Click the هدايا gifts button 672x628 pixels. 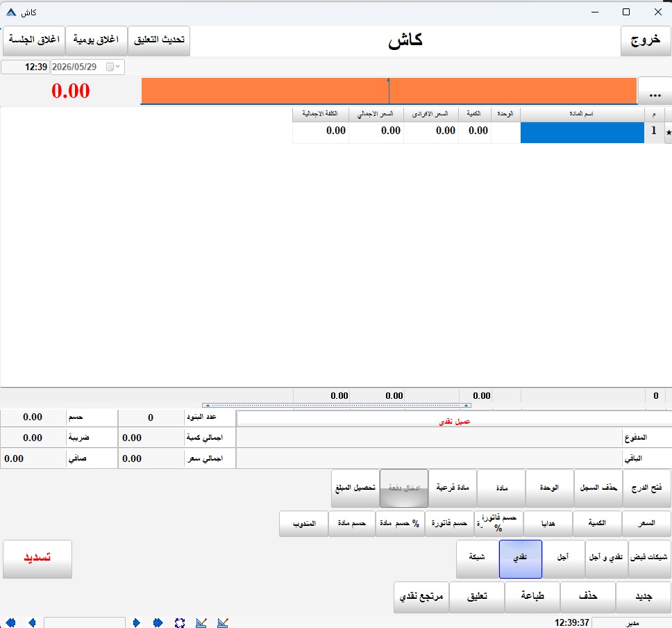pyautogui.click(x=548, y=524)
